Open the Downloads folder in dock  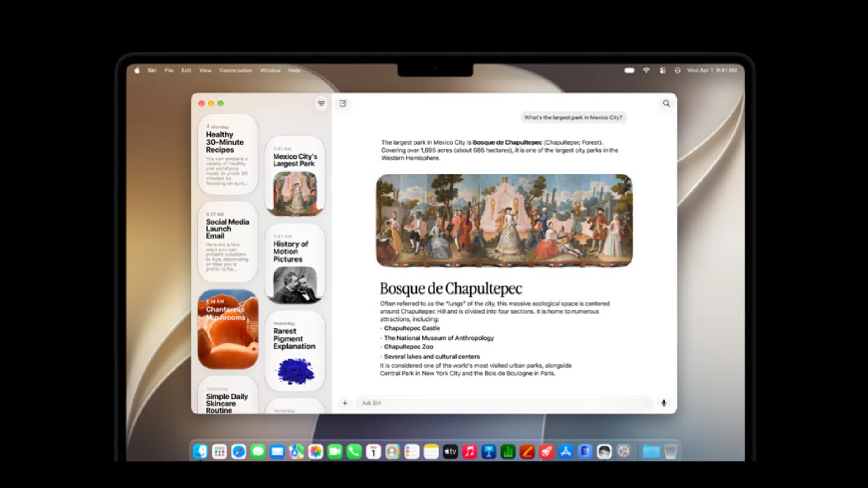pyautogui.click(x=651, y=451)
